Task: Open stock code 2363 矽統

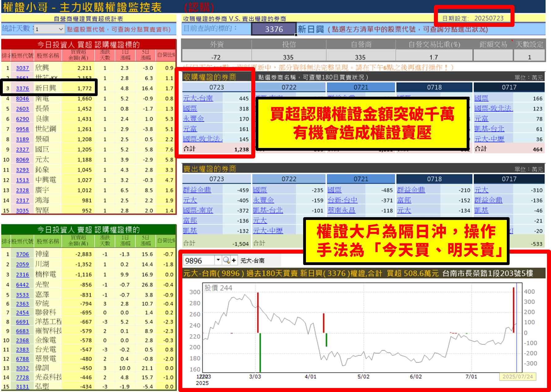Action: (23, 304)
